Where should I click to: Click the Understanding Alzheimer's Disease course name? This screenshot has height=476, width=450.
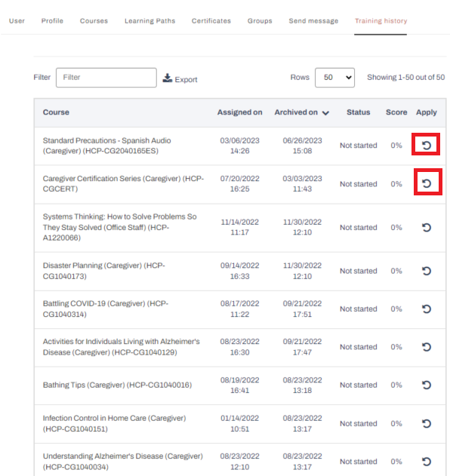point(123,462)
